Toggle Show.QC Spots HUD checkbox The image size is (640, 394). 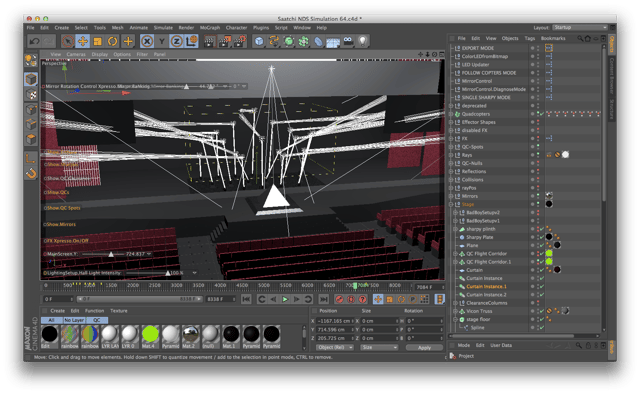tap(45, 208)
